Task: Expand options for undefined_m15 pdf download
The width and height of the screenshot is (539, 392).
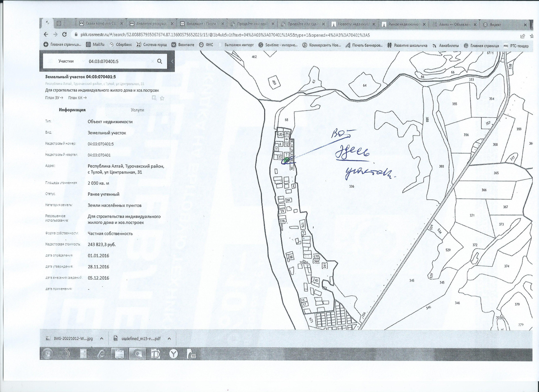Action: (169, 339)
